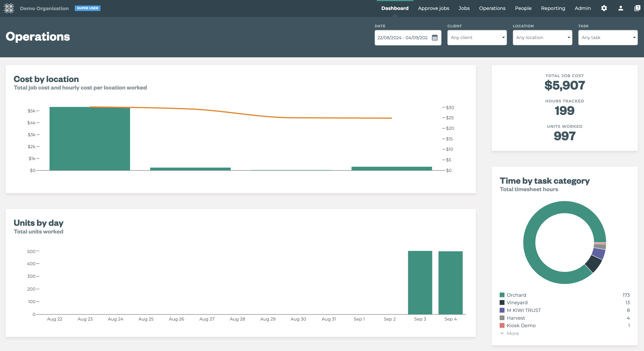Image resolution: width=644 pixels, height=351 pixels.
Task: Go to the Approve jobs tab
Action: [x=433, y=8]
